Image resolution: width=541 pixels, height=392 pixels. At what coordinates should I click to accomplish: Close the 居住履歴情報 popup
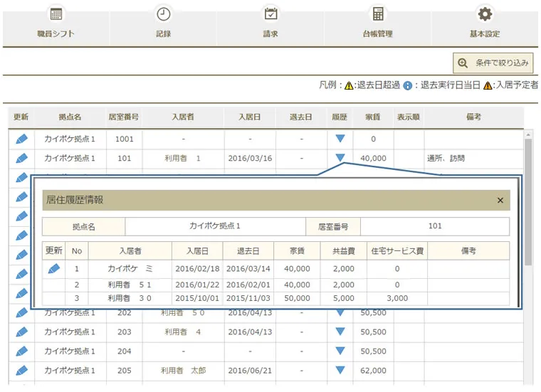[500, 201]
